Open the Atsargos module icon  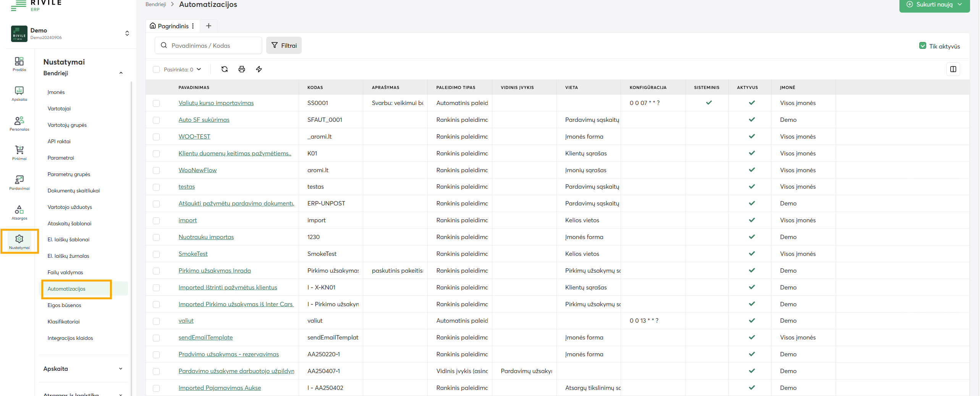[x=19, y=212]
